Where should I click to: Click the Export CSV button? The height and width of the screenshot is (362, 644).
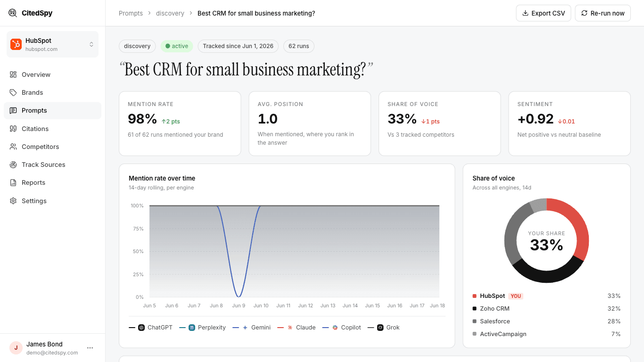click(x=544, y=13)
